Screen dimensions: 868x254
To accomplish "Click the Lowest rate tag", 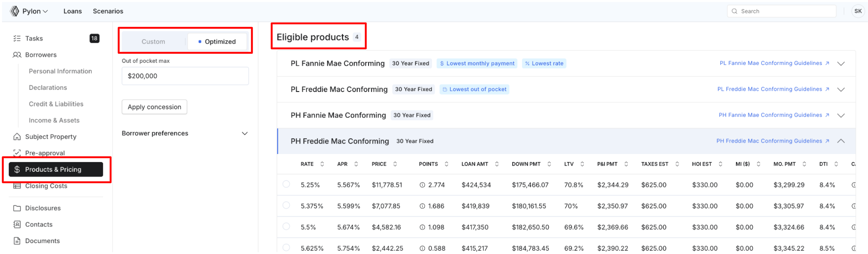I will [544, 63].
